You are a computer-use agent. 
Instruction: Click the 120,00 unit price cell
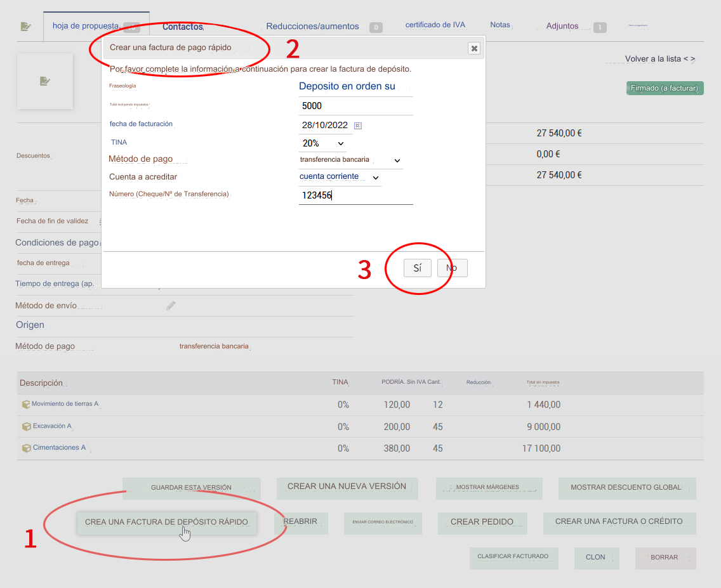click(x=397, y=405)
